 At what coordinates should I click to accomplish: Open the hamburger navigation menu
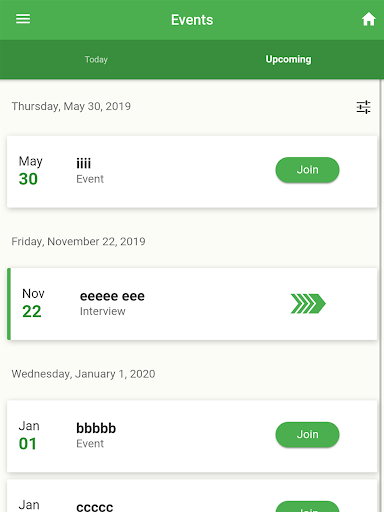pos(23,19)
